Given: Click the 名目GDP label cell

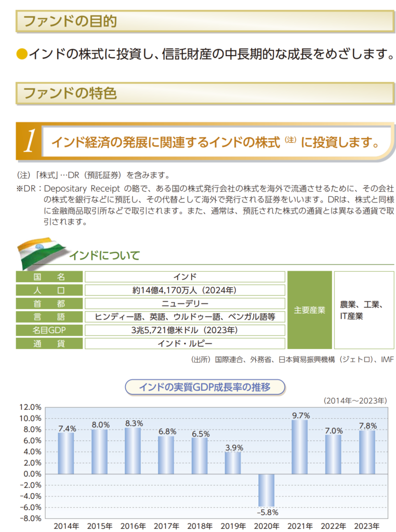Looking at the screenshot, I should (49, 330).
